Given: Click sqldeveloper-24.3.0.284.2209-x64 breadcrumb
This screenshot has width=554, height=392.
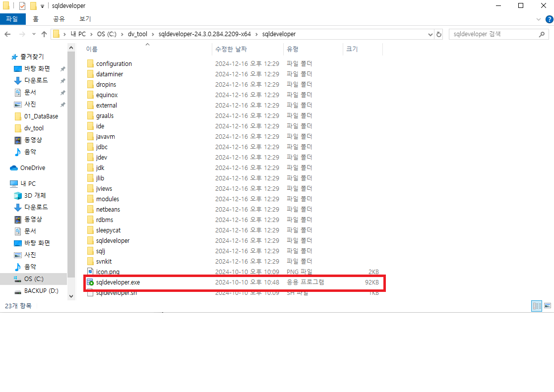Looking at the screenshot, I should (204, 34).
